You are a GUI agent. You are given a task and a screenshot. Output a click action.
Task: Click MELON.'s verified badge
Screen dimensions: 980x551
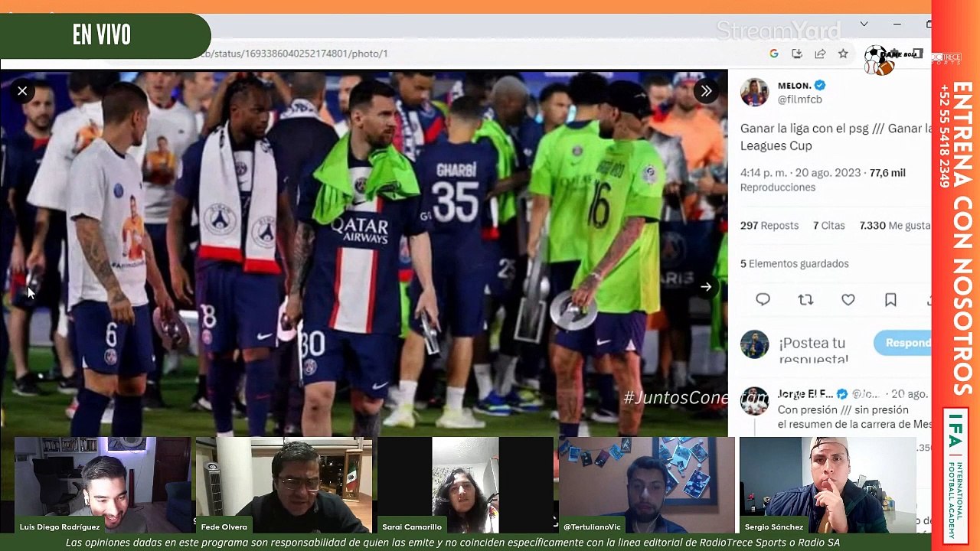click(820, 86)
